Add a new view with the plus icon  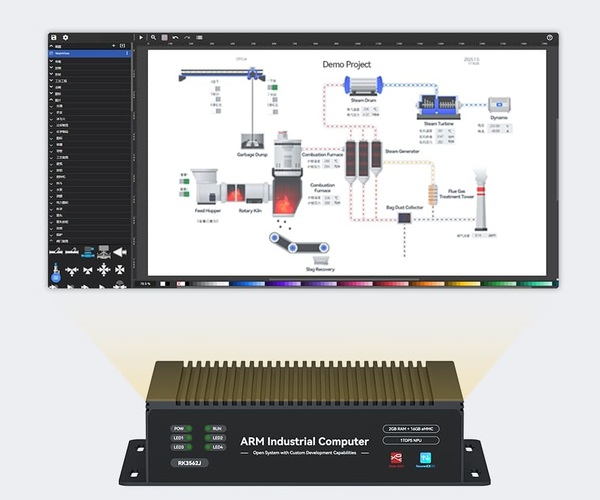pos(114,46)
